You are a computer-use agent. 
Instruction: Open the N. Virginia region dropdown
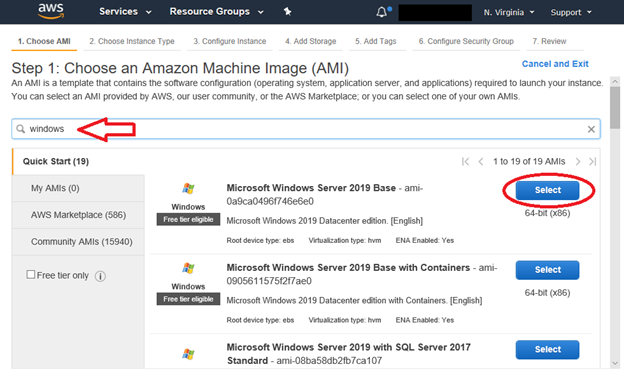click(509, 12)
